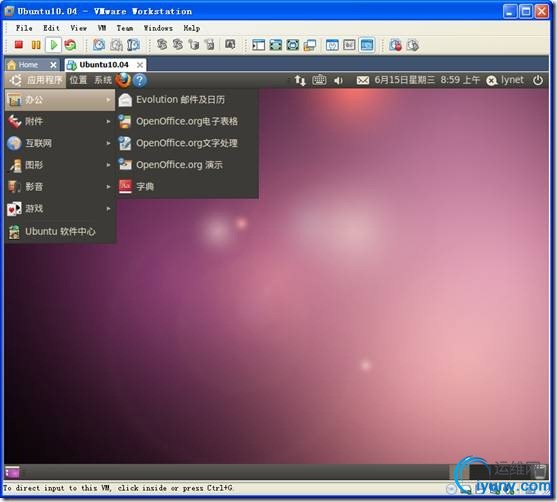Open the 系统 System menu
This screenshot has height=502, width=557.
point(103,80)
